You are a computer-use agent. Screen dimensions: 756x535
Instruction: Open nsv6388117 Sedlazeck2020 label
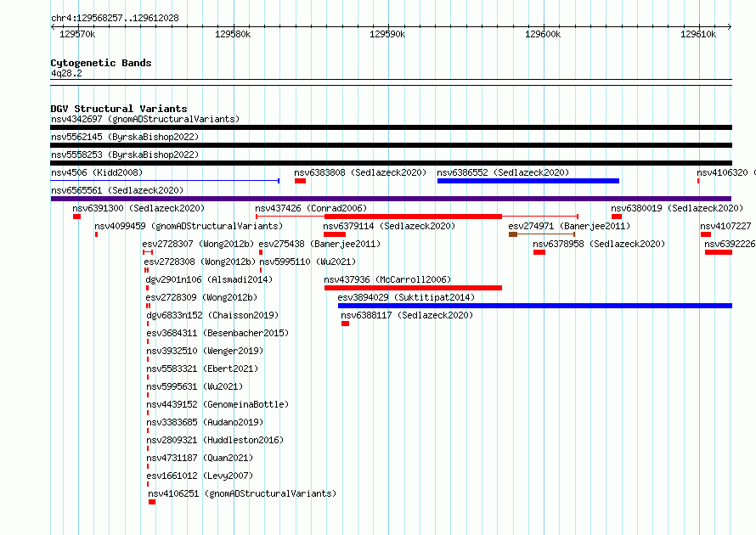pyautogui.click(x=407, y=315)
